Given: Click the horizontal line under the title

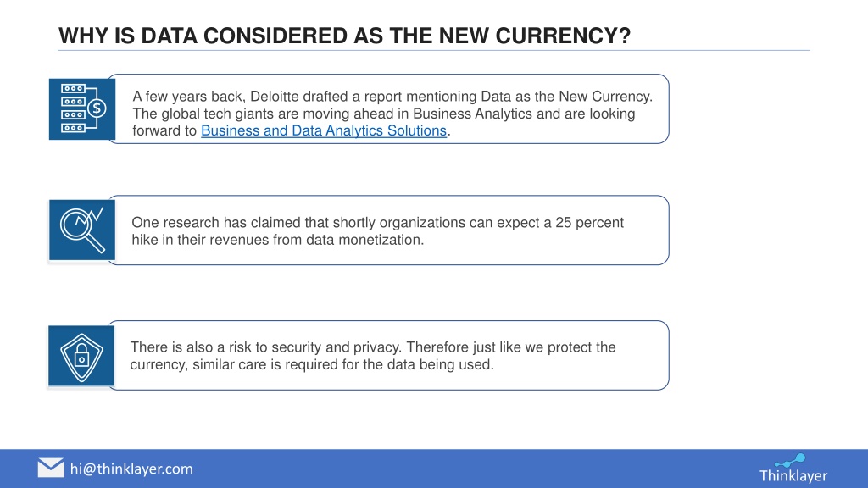Looking at the screenshot, I should 434,50.
